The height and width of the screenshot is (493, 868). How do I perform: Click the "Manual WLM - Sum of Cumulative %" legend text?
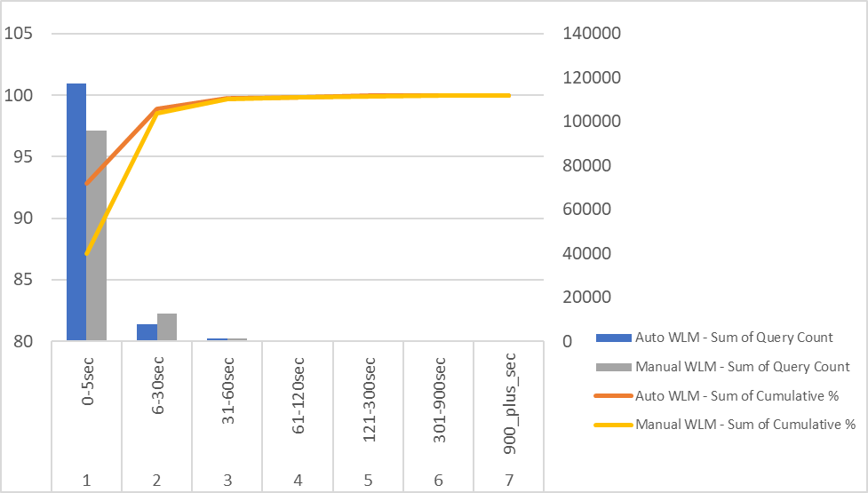point(745,425)
